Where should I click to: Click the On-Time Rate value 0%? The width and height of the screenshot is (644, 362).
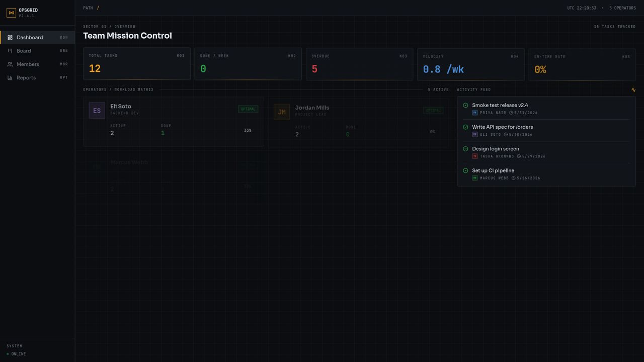click(x=540, y=70)
